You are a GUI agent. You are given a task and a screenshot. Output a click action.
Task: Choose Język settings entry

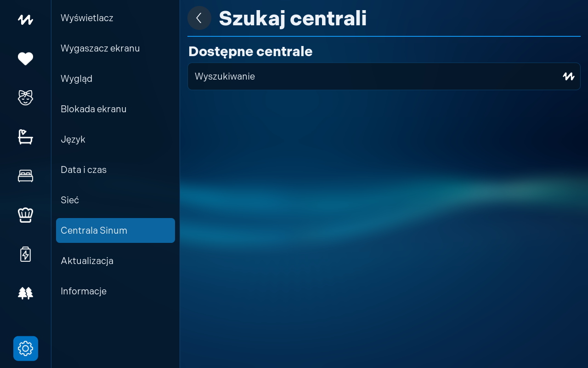tap(115, 139)
